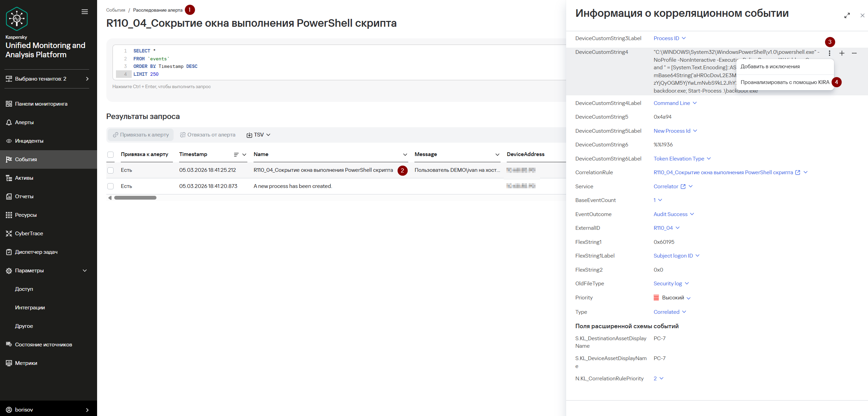Expand the correlation event panel to fullscreen
Viewport: 868px width, 416px height.
coord(847,15)
